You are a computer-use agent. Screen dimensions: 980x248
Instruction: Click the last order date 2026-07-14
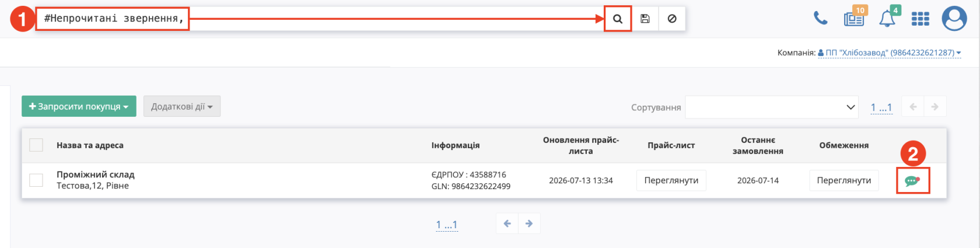pyautogui.click(x=758, y=180)
